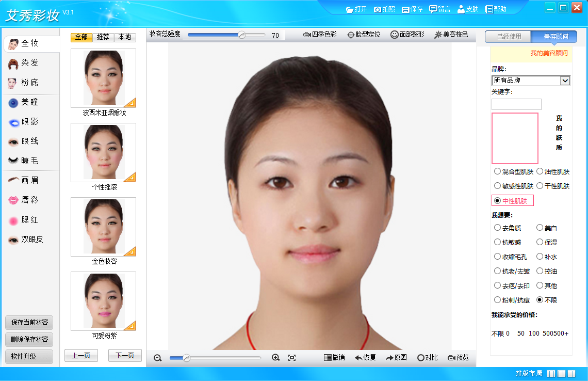Select the 染发 hair dye option
The image size is (588, 381).
(x=23, y=63)
